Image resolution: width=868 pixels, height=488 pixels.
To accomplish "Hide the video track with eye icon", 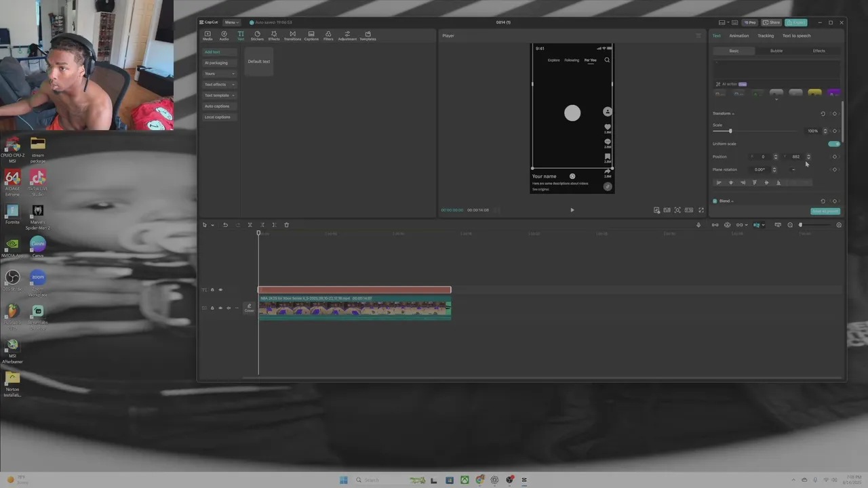I will point(220,308).
